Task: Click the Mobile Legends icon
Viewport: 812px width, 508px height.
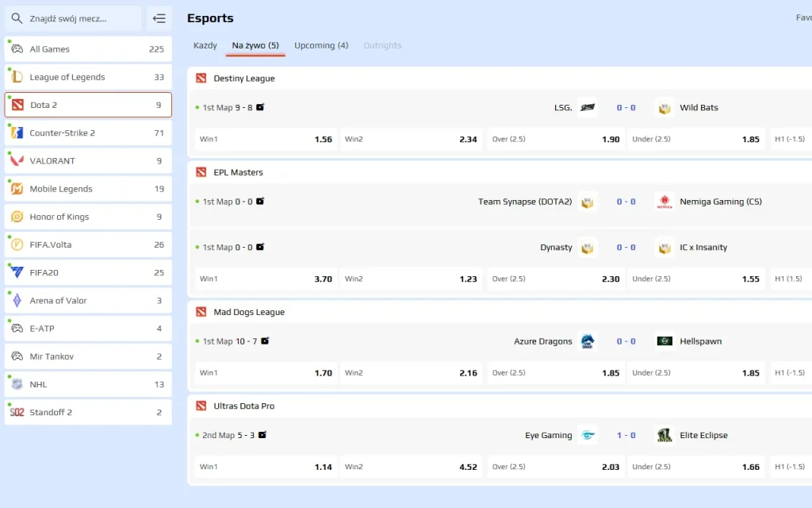Action: pos(17,189)
